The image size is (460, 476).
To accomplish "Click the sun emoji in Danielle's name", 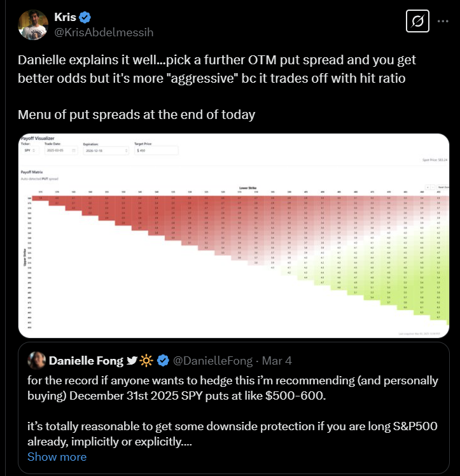I will pos(146,360).
